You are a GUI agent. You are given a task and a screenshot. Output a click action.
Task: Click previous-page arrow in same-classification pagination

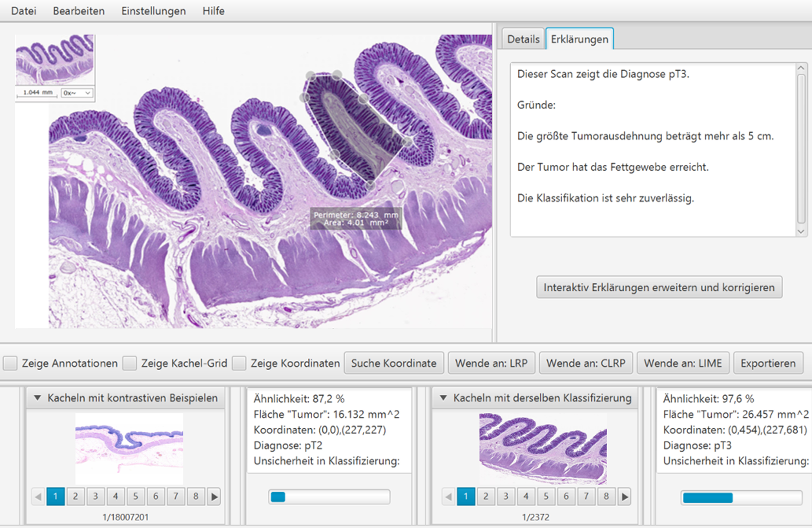[x=448, y=496]
